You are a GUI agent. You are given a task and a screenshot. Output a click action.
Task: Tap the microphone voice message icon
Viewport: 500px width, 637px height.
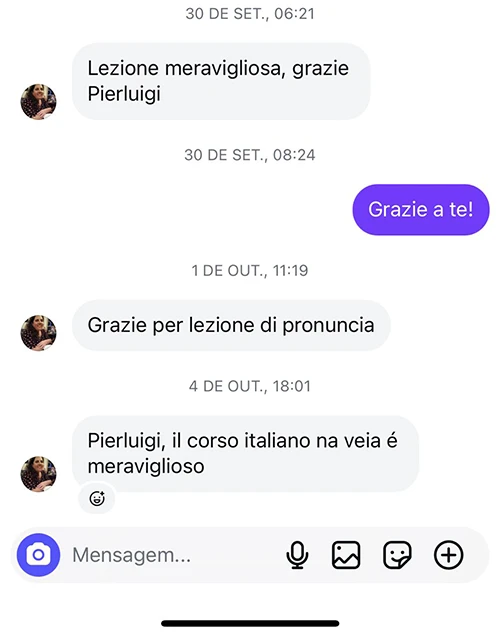[297, 555]
